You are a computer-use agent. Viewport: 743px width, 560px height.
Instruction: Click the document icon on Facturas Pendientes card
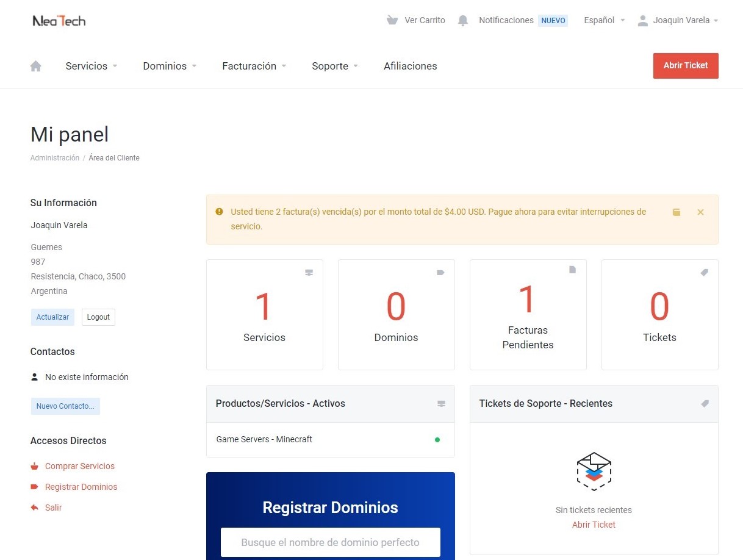pyautogui.click(x=572, y=270)
